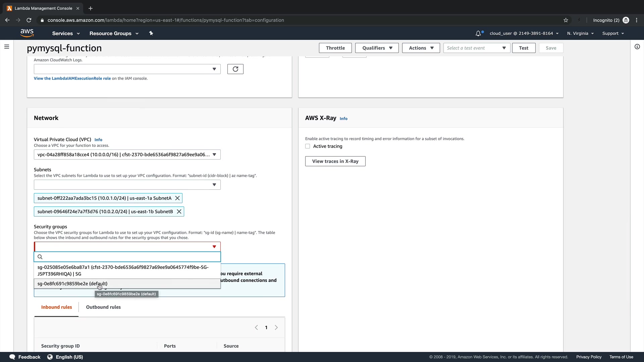Bookmark page with the star icon
644x362 pixels.
click(x=566, y=20)
